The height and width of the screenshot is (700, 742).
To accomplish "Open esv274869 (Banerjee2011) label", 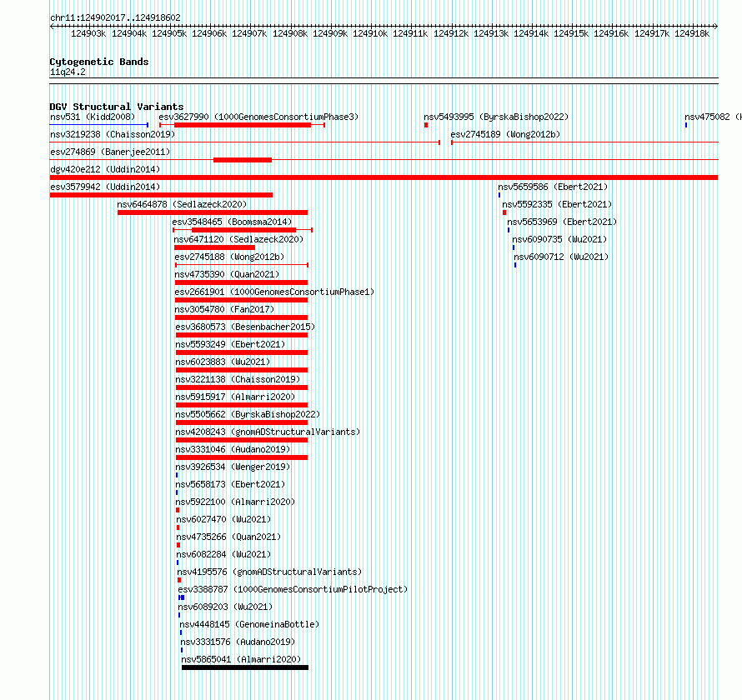I will click(110, 152).
